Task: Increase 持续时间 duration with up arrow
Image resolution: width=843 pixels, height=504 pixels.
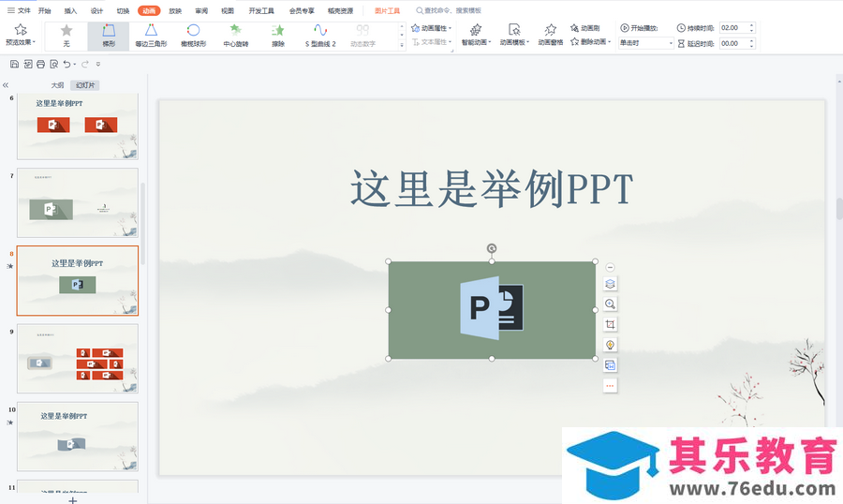Action: click(751, 25)
